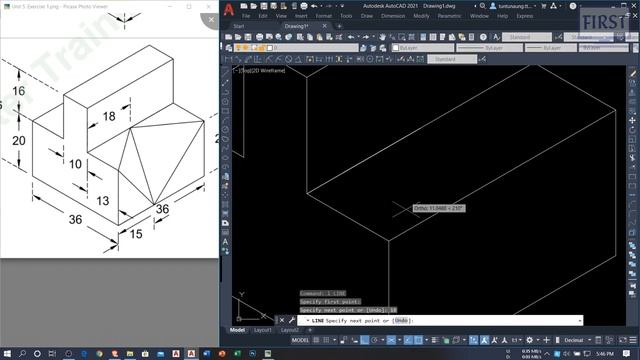Viewport: 640px width, 360px height.
Task: Click the MODEL space status button
Action: (300, 340)
